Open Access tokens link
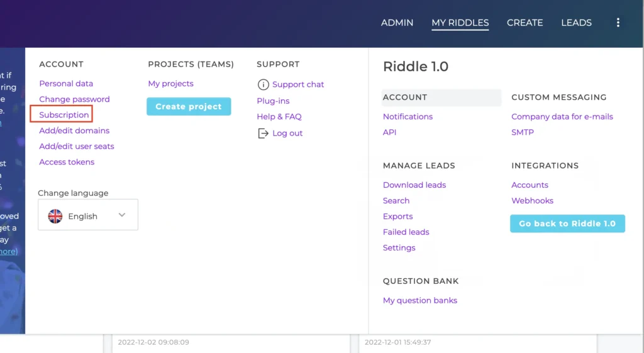Viewport: 644px width, 353px height. pyautogui.click(x=67, y=162)
